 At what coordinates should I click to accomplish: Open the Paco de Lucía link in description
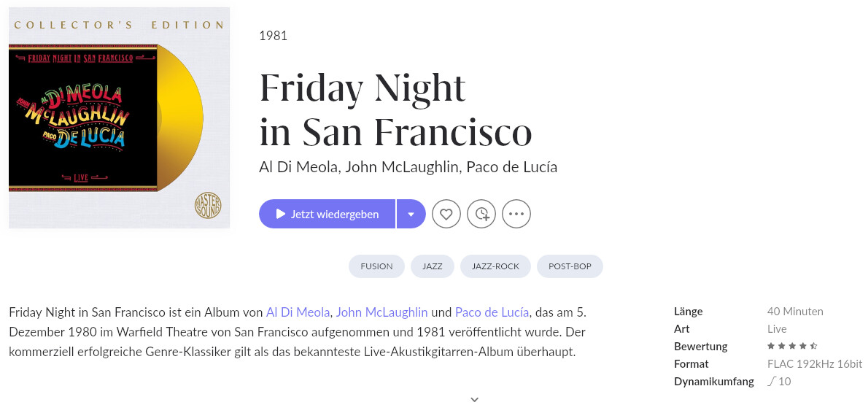[x=492, y=312]
